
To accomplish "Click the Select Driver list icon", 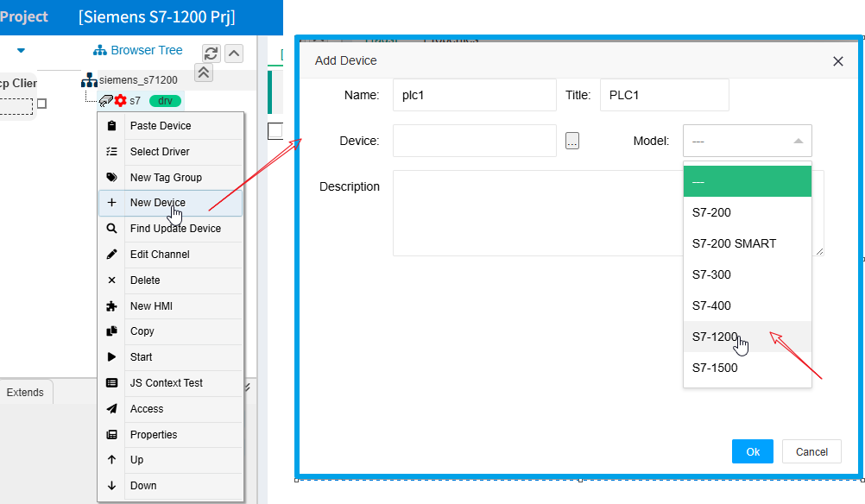I will pos(111,152).
